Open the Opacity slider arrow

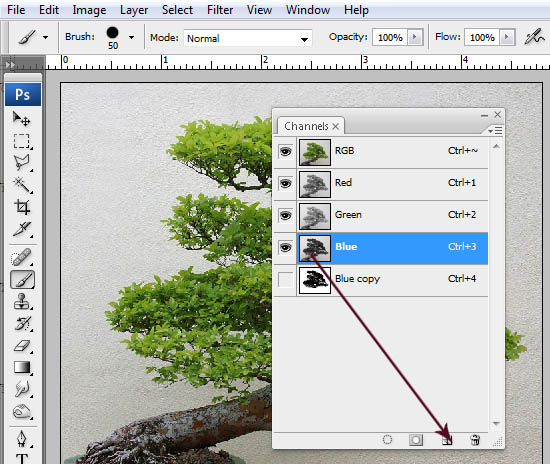click(x=415, y=37)
